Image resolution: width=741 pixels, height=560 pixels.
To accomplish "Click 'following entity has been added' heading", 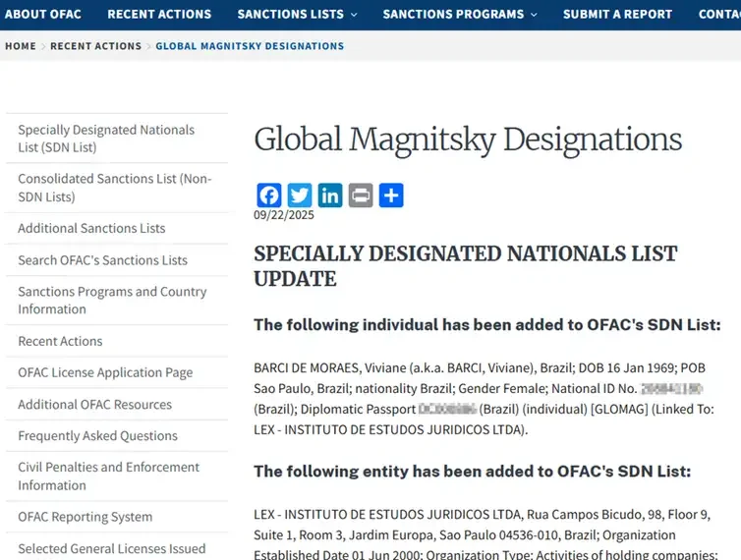I will pyautogui.click(x=472, y=472).
